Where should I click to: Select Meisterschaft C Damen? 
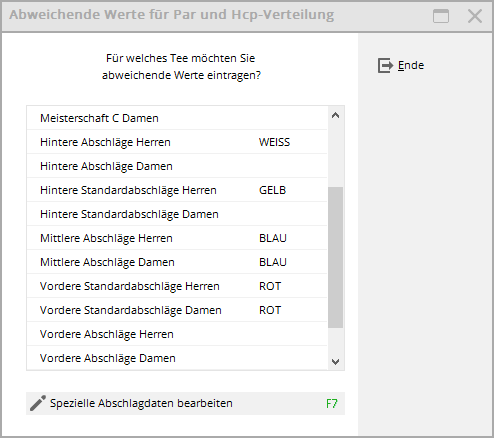tap(177, 118)
